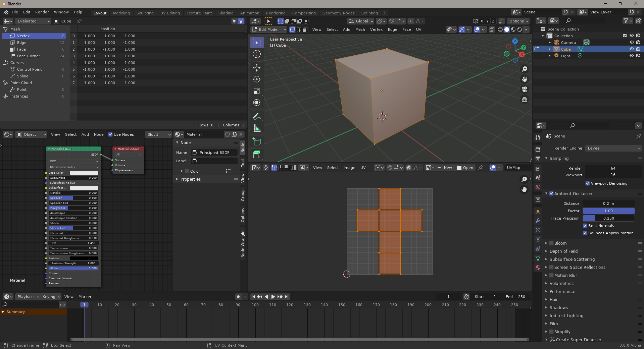The image size is (644, 349).
Task: Click the current frame marker 1 in timeline
Action: tap(84, 305)
